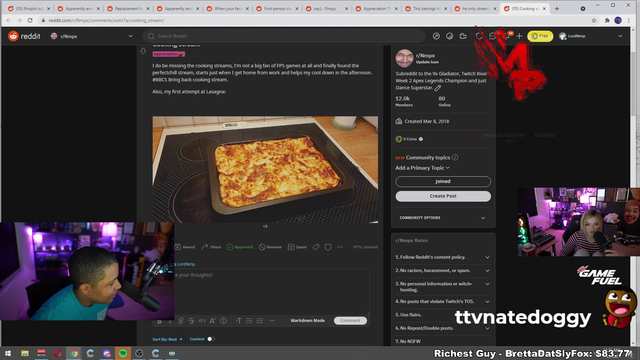Open the lasagna image in the post
The image size is (640, 360).
265,169
